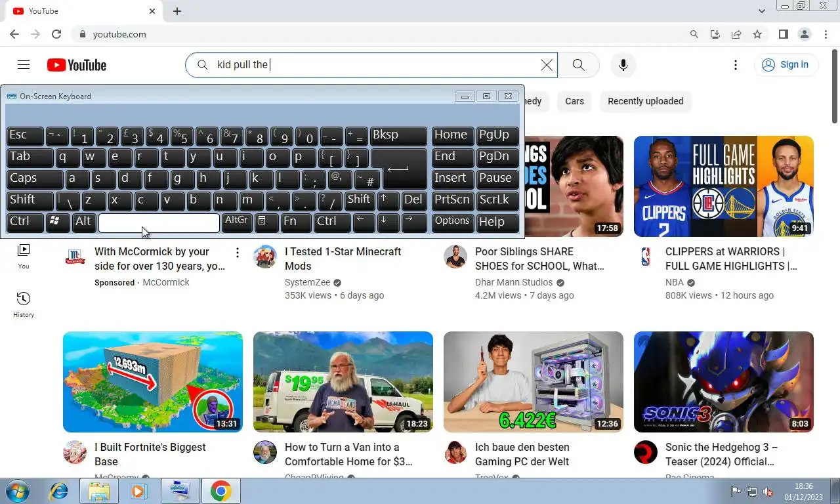Tap the Tab key on On-Screen Keyboard
Image resolution: width=840 pixels, height=504 pixels.
[30, 157]
